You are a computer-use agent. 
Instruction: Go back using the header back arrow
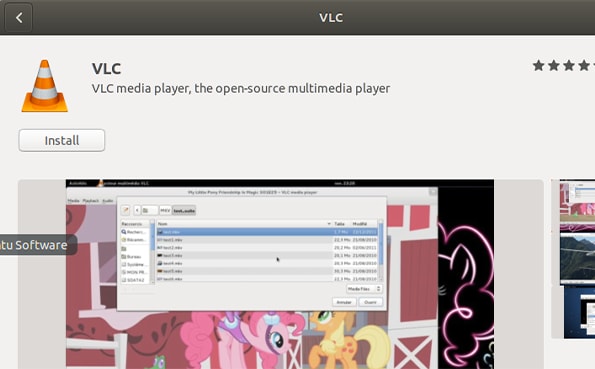click(19, 17)
